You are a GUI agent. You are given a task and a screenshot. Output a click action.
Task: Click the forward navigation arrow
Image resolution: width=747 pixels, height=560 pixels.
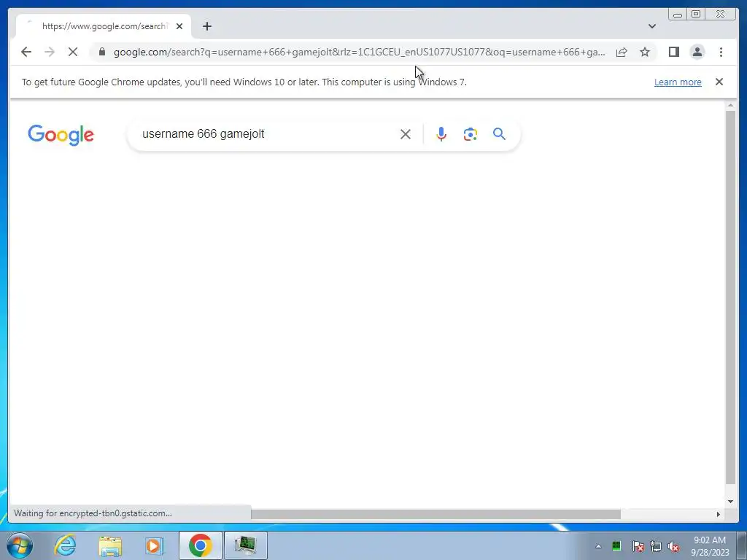click(x=50, y=52)
